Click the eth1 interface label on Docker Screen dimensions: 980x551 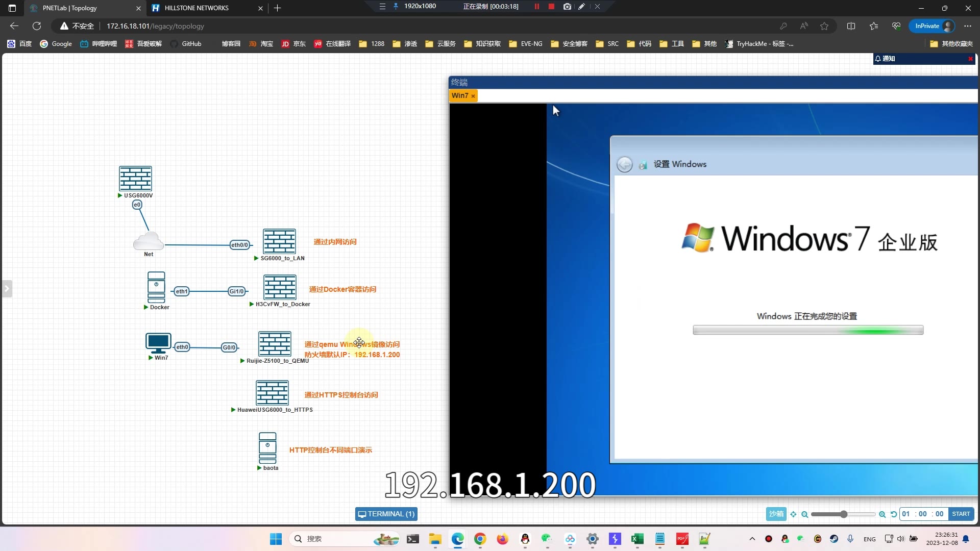182,291
